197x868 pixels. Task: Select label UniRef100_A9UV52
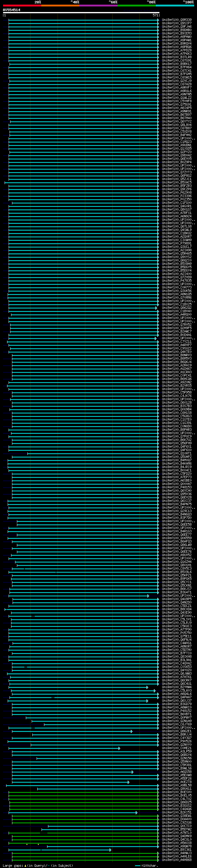tap(177, 555)
